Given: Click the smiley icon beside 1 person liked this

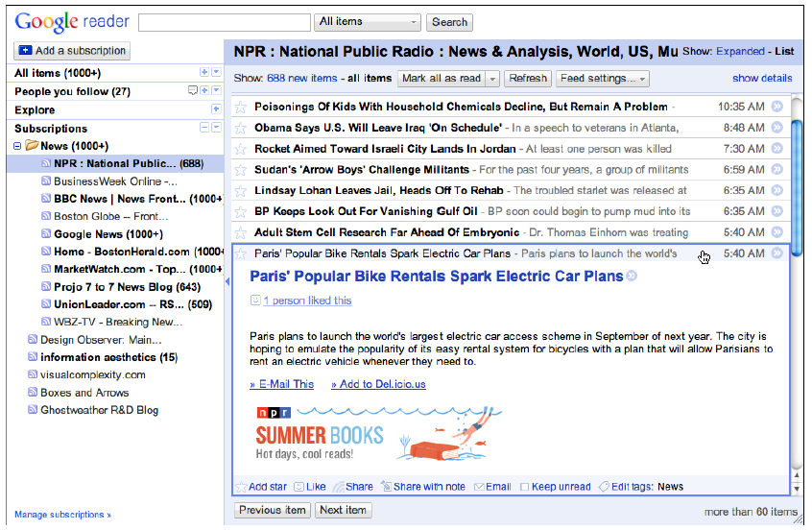Looking at the screenshot, I should tap(254, 300).
